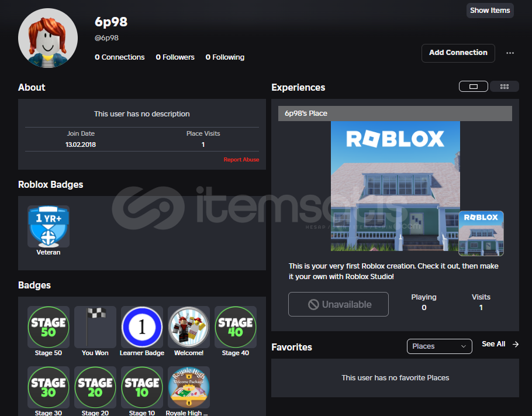The image size is (532, 416).
Task: Click the 6p98 display name heading
Action: pyautogui.click(x=111, y=22)
